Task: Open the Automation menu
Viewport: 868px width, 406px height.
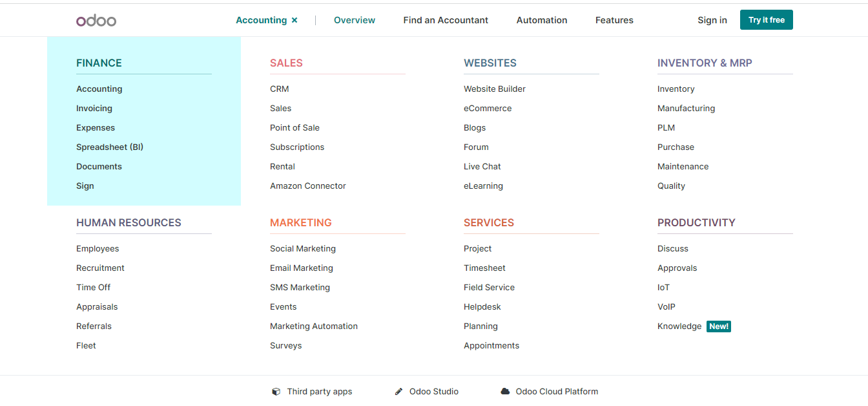Action: pos(541,20)
